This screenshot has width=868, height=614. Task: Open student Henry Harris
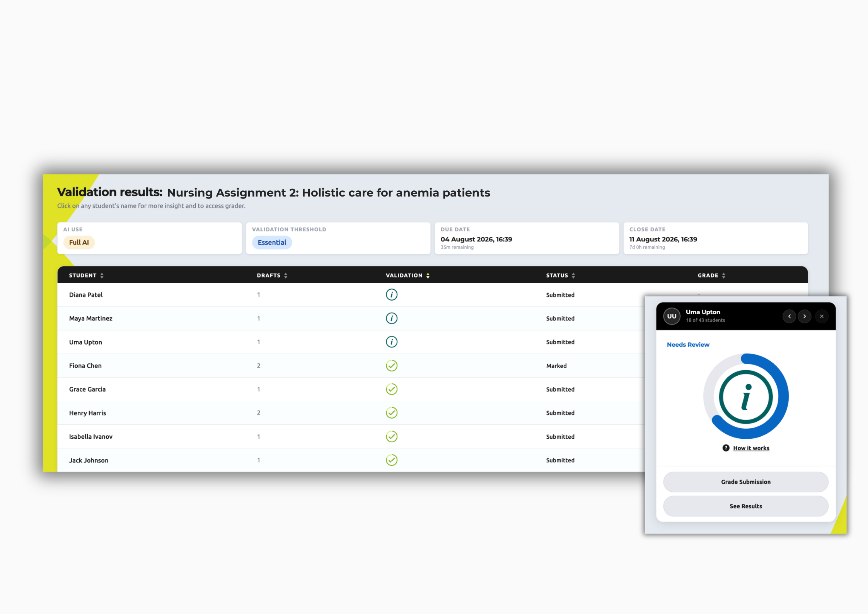[x=87, y=413]
